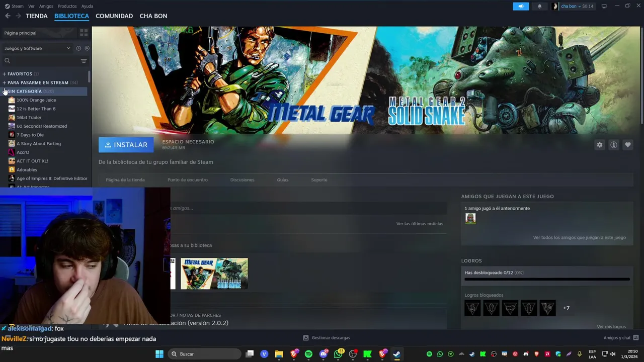The image size is (644, 362).
Task: Click the friend avatar under amigos
Action: (470, 218)
